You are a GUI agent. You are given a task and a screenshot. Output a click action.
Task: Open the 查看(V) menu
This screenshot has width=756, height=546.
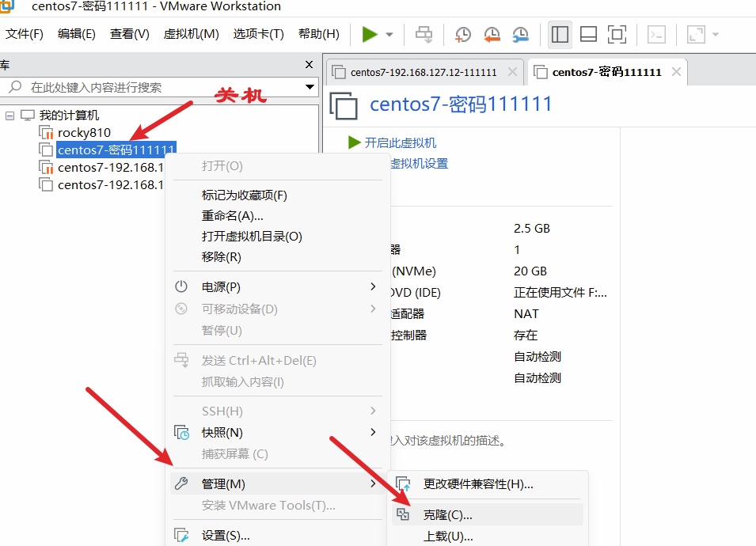129,34
